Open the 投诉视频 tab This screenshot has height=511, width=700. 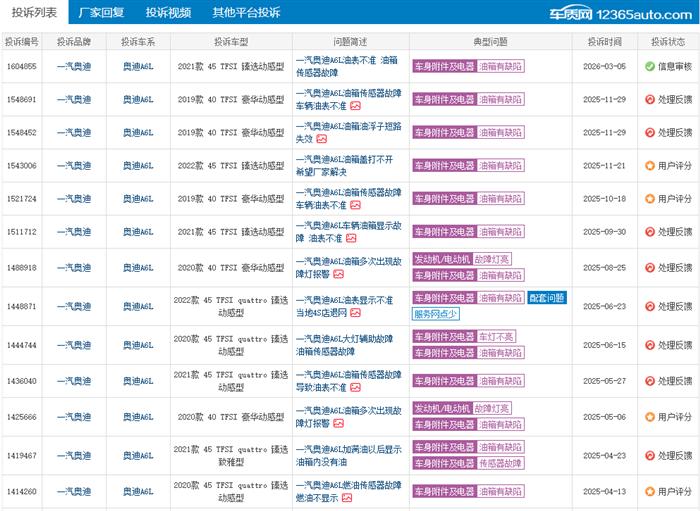[x=168, y=13]
